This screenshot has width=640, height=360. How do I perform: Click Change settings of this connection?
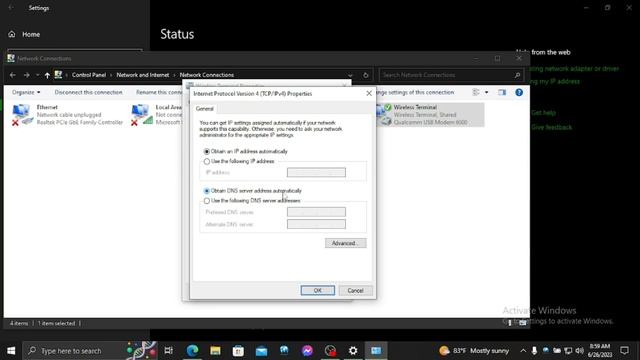point(414,92)
